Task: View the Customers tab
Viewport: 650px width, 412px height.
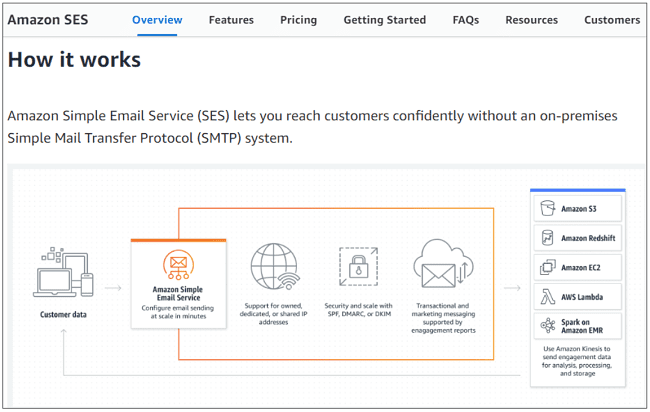Action: coord(611,20)
